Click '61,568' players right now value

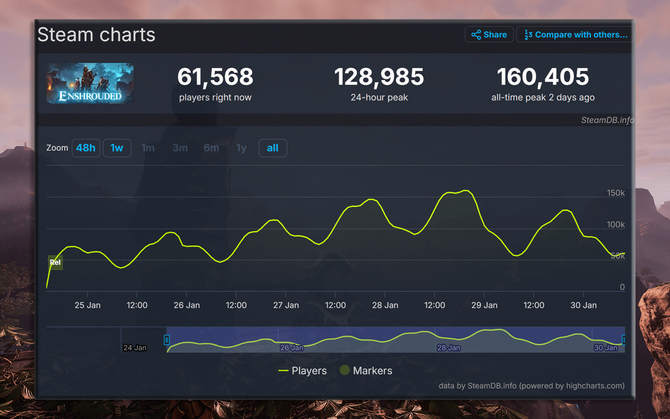pyautogui.click(x=215, y=77)
